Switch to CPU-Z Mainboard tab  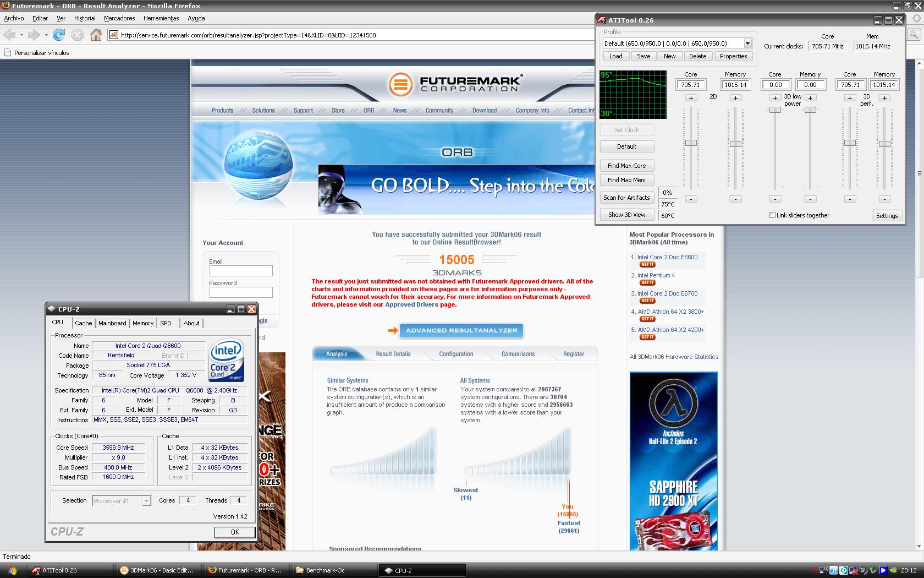112,323
